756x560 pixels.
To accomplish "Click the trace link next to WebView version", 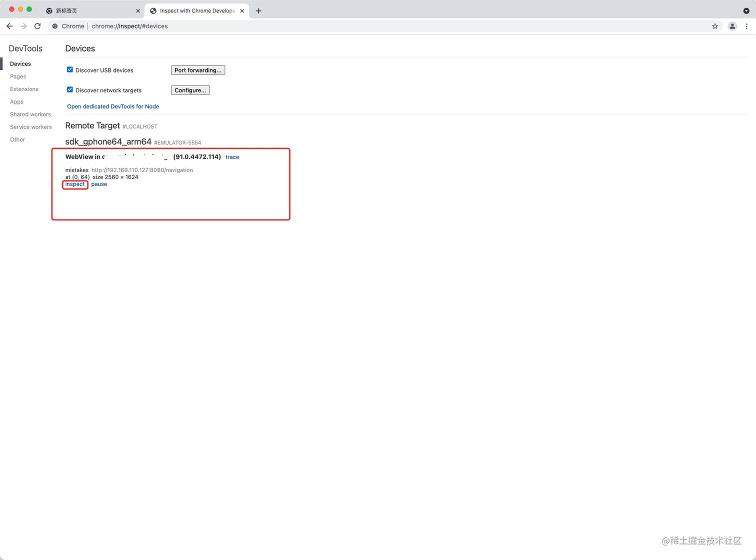I will [232, 157].
